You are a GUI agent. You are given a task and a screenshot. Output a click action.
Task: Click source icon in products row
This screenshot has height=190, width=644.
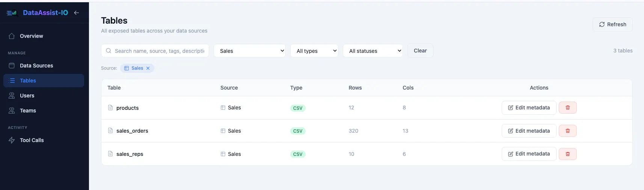pos(223,108)
